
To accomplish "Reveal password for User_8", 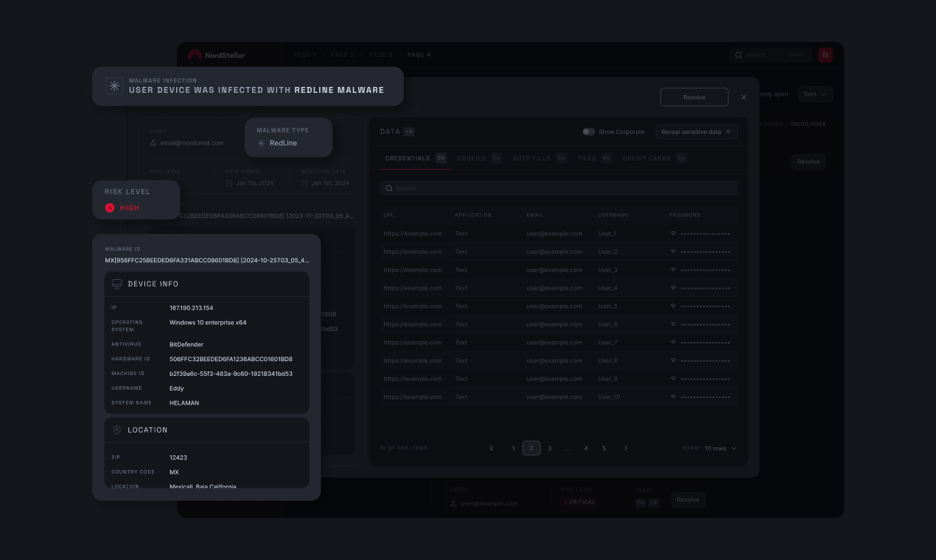I will 673,360.
